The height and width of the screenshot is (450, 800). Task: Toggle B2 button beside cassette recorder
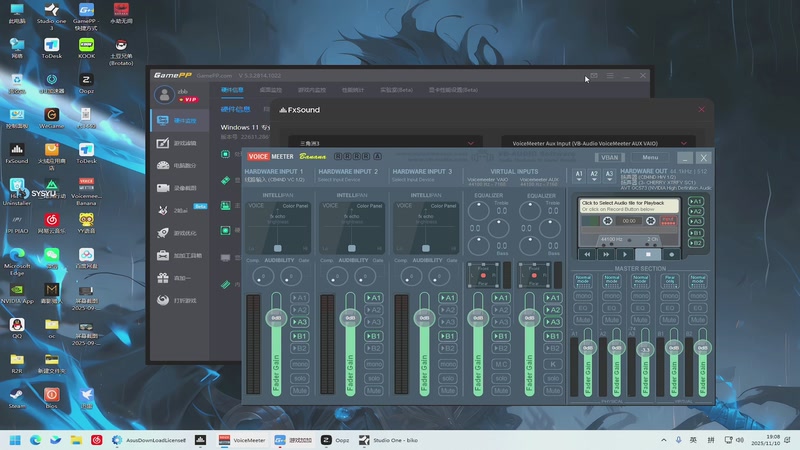pyautogui.click(x=696, y=243)
